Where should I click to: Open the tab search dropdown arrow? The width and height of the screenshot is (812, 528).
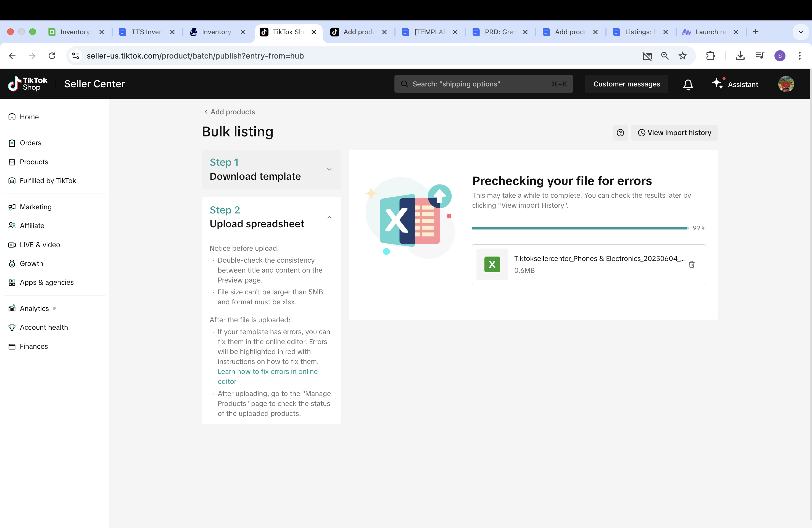tap(801, 32)
